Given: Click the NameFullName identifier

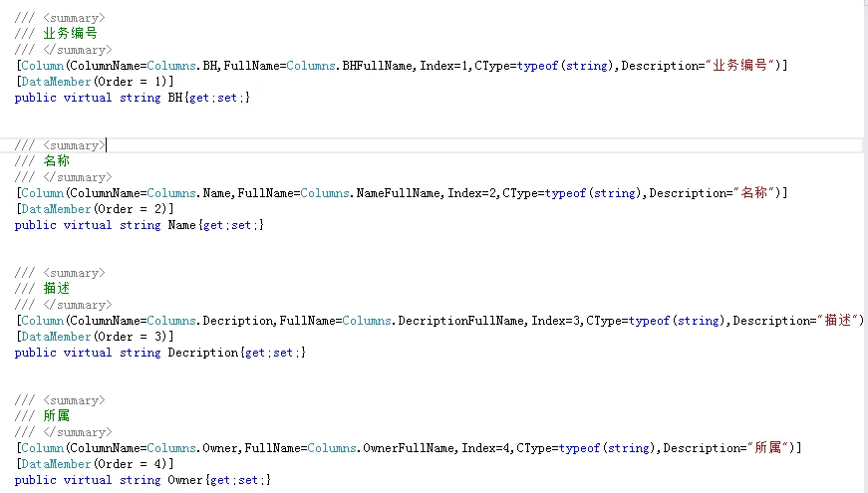Looking at the screenshot, I should click(x=399, y=193).
